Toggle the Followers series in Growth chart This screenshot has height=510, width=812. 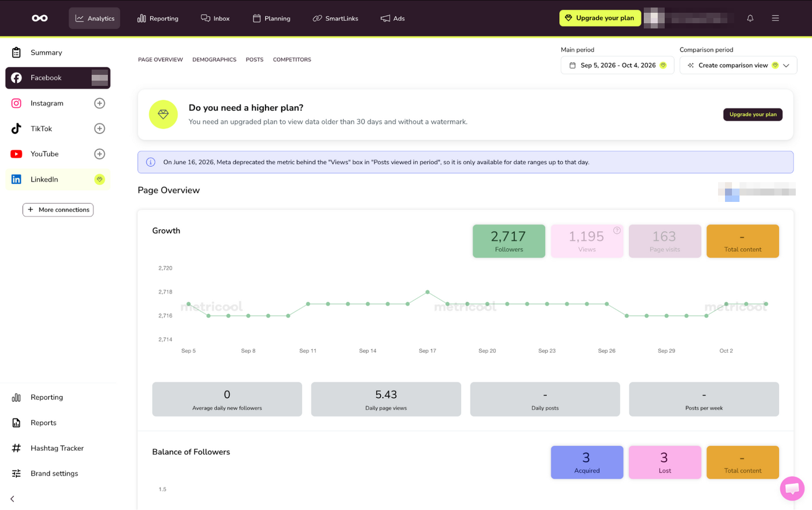pos(509,241)
